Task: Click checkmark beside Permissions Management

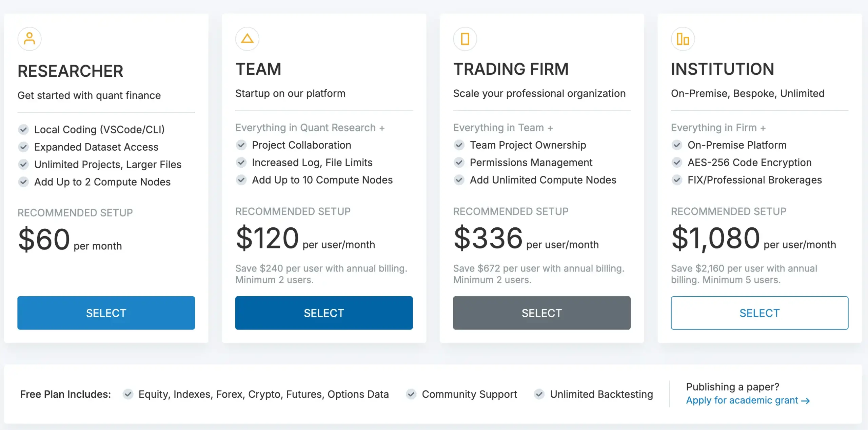Action: [x=459, y=163]
